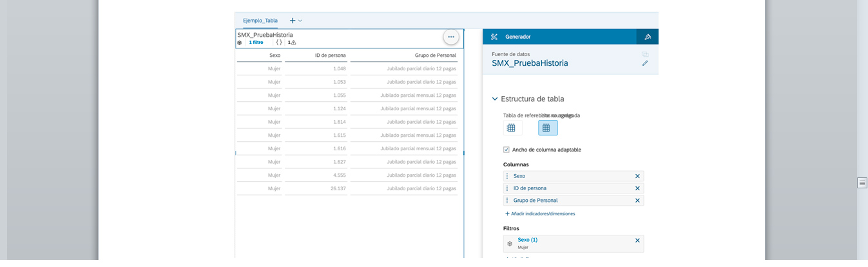
Task: Select ID de persona entry in Columnas
Action: point(574,188)
